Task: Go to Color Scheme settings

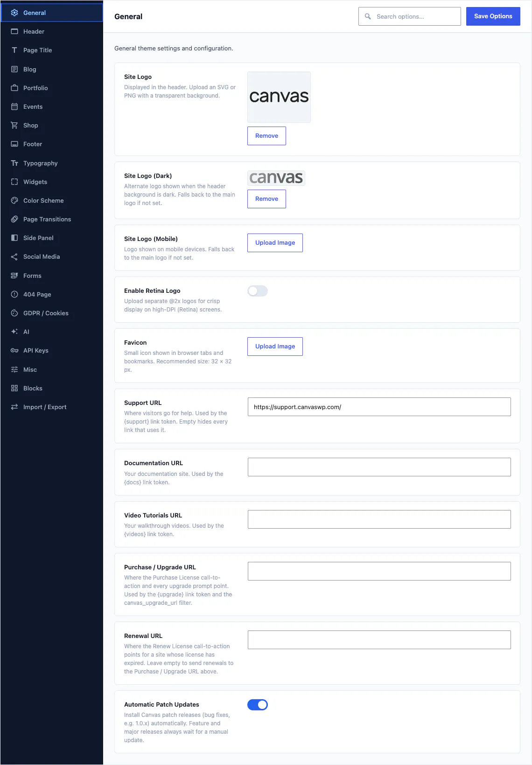Action: [51, 200]
